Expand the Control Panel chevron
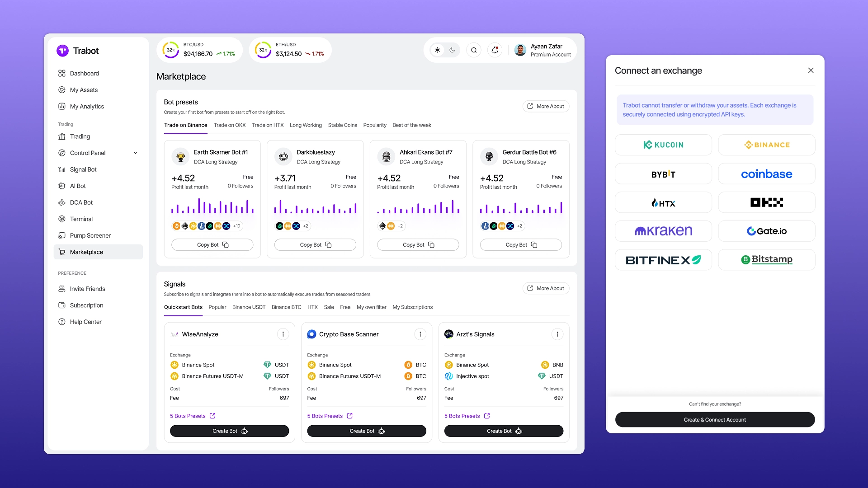This screenshot has height=488, width=868. (x=135, y=153)
